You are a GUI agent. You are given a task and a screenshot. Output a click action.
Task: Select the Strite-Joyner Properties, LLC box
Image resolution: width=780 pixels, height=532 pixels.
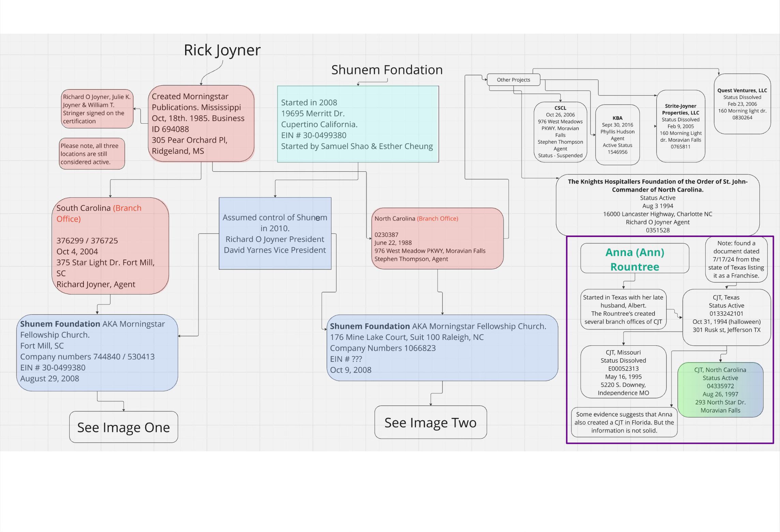680,126
